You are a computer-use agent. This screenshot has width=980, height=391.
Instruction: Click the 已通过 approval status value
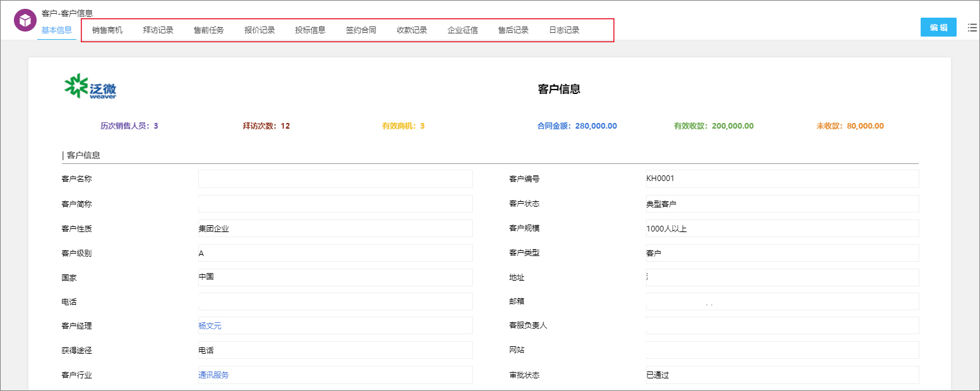657,375
